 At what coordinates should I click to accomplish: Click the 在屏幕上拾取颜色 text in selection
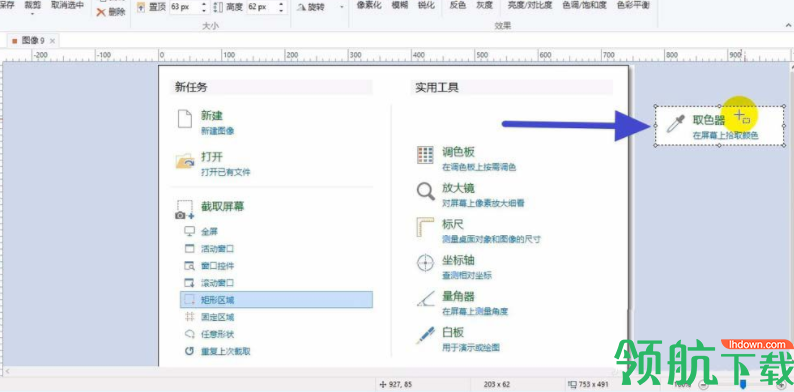[x=726, y=136]
